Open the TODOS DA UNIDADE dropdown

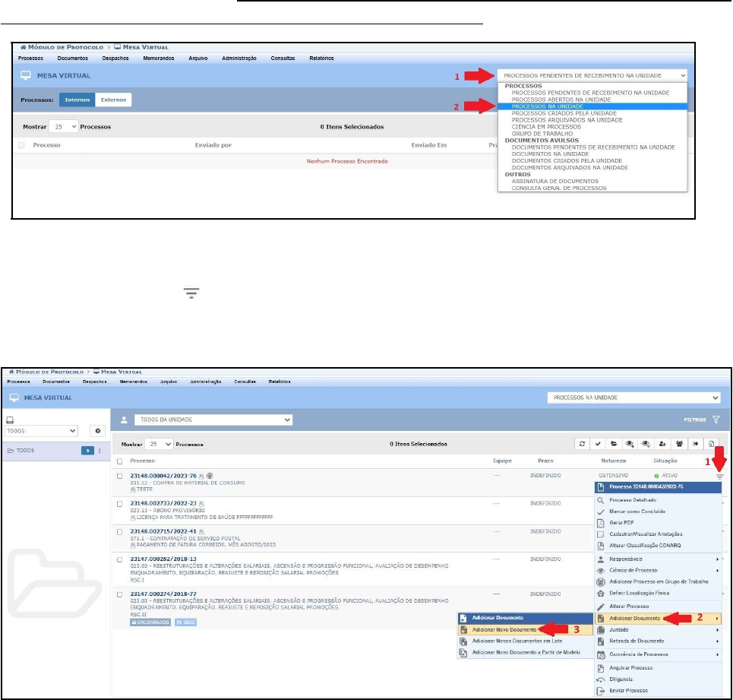pyautogui.click(x=213, y=420)
